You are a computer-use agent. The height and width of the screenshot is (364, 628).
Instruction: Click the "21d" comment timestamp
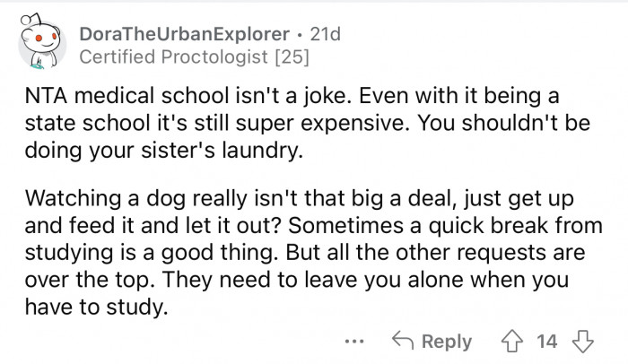pyautogui.click(x=324, y=34)
